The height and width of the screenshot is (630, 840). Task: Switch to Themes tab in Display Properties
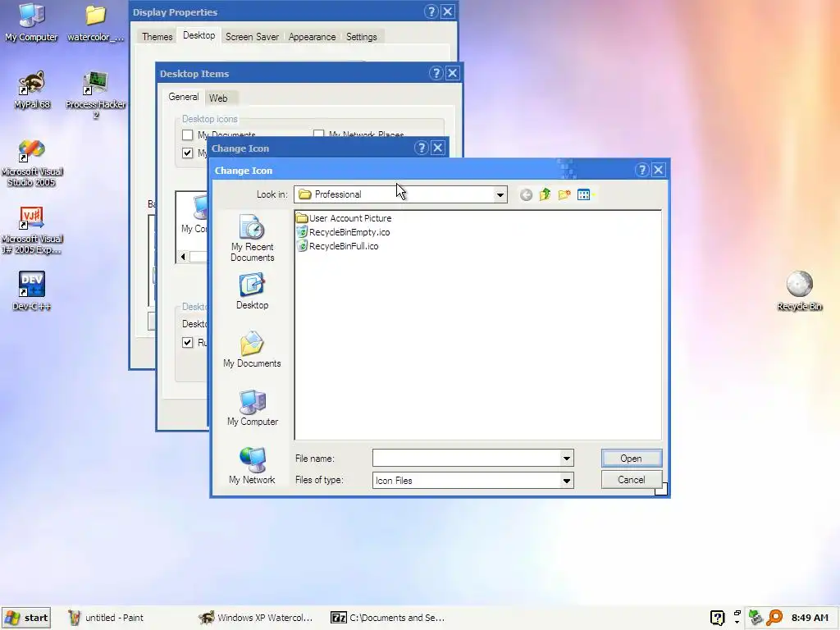point(157,37)
